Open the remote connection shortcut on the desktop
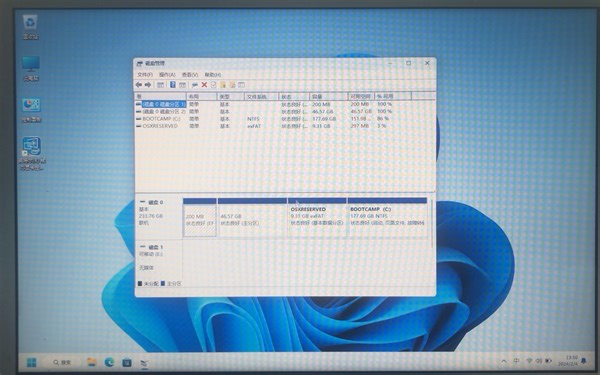 point(32,153)
